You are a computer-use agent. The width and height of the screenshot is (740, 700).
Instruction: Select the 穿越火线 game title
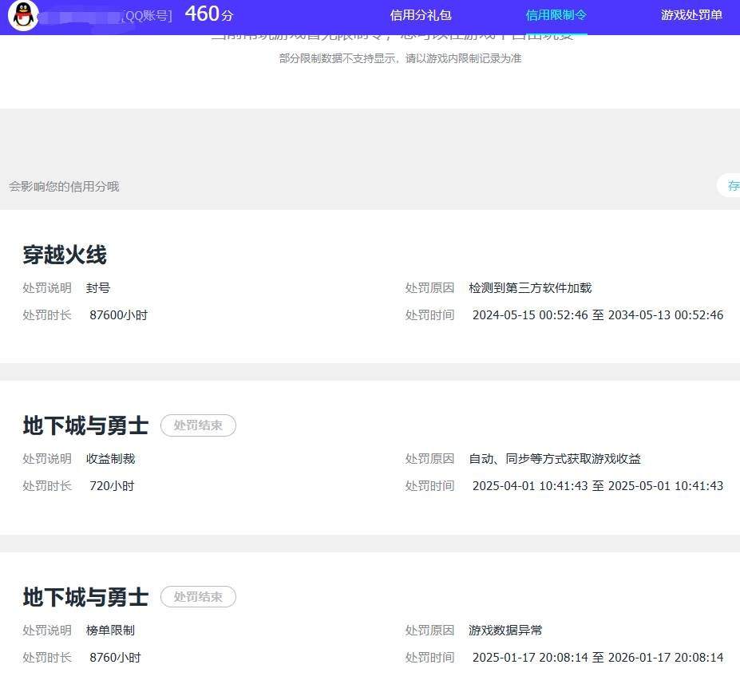click(65, 255)
